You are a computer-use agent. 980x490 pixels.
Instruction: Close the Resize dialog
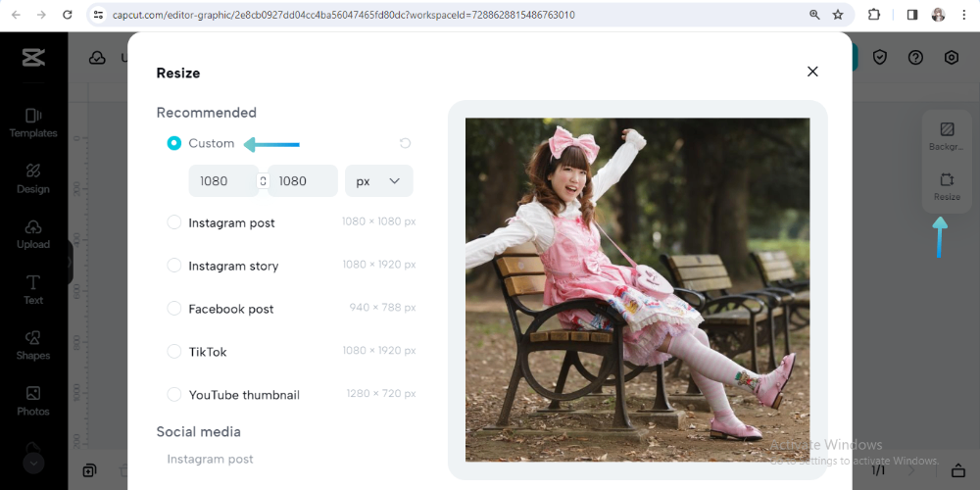click(x=812, y=72)
